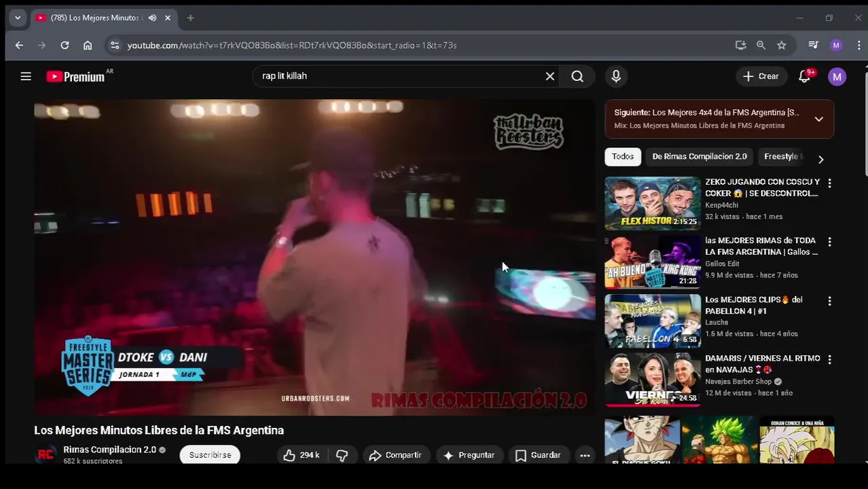Start voice search with microphone icon
The image size is (868, 489).
tap(616, 77)
